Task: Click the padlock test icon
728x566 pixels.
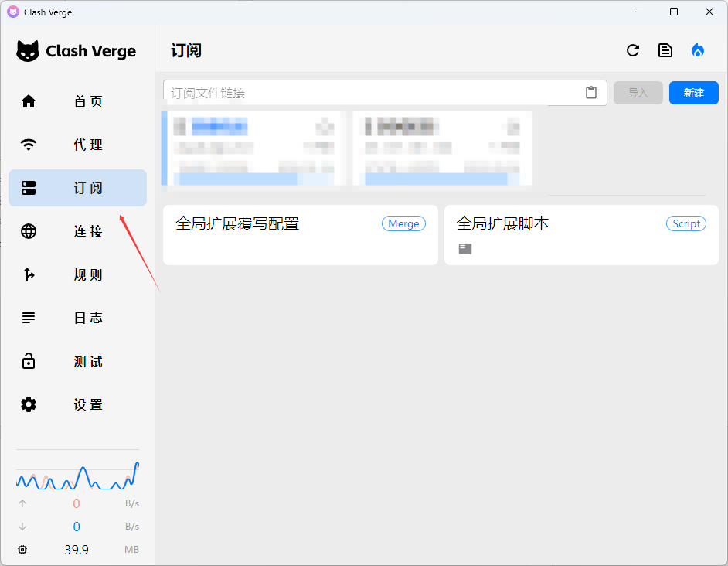Action: pos(29,360)
